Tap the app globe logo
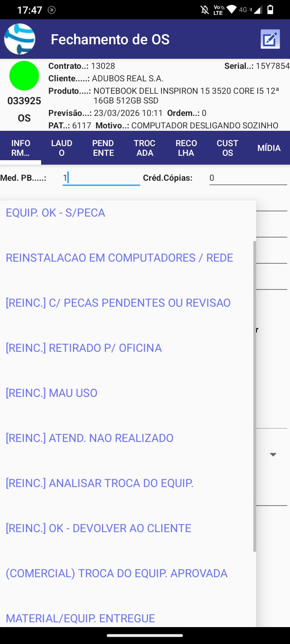Viewport: 290px width, 644px height. click(20, 39)
